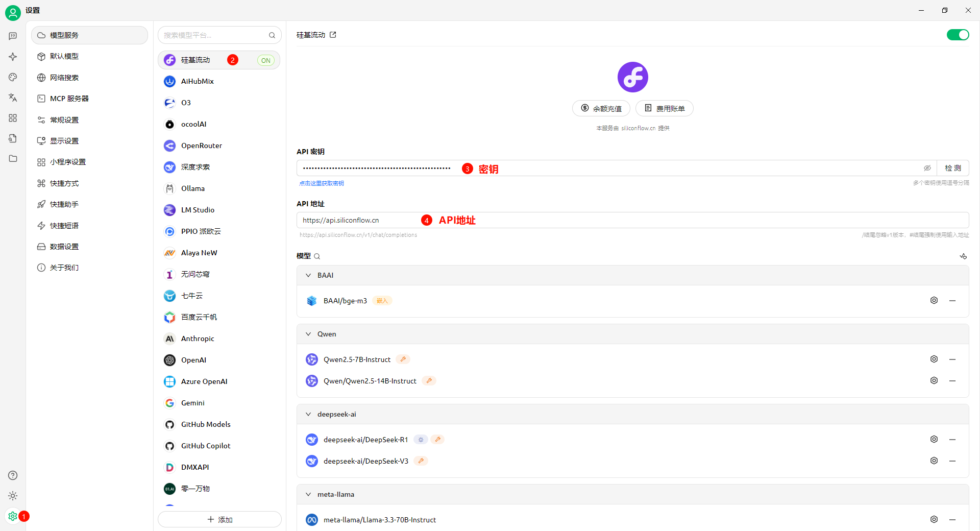
Task: Select the Ollama provider
Action: coord(219,188)
